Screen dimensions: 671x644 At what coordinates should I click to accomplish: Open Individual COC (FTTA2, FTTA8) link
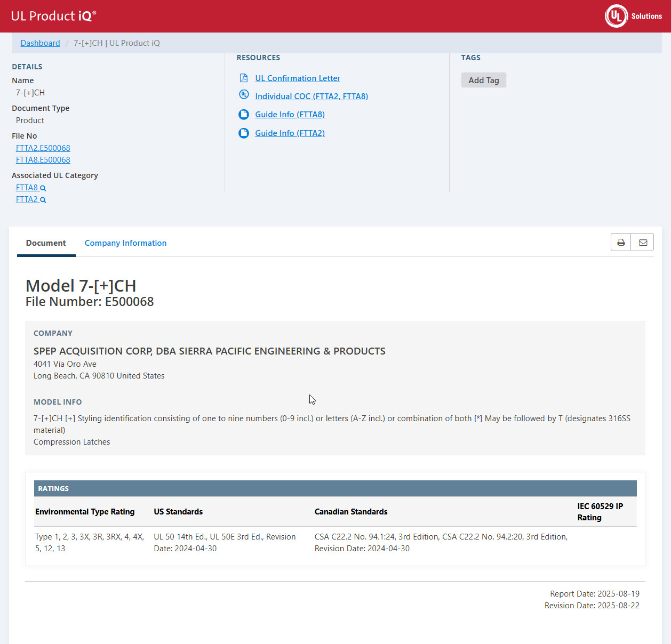coord(311,96)
